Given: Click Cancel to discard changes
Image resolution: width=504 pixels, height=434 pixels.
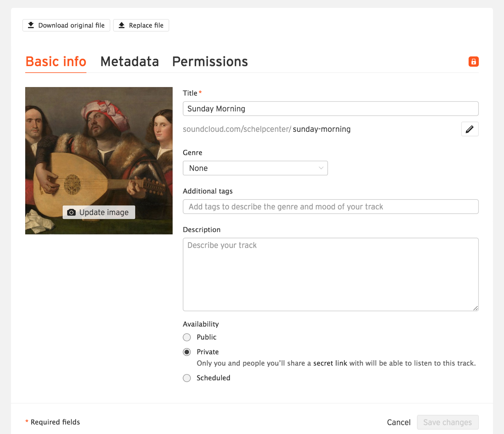Looking at the screenshot, I should coord(399,422).
